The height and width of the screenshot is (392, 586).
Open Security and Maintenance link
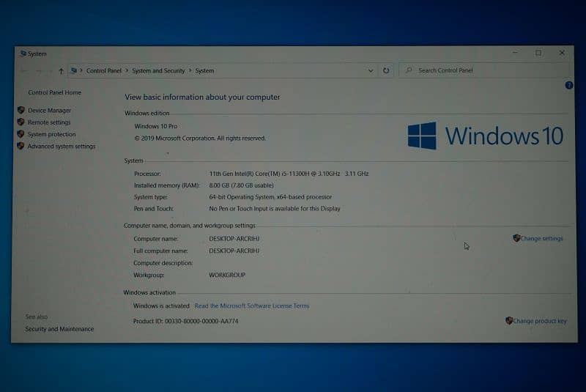(x=59, y=329)
